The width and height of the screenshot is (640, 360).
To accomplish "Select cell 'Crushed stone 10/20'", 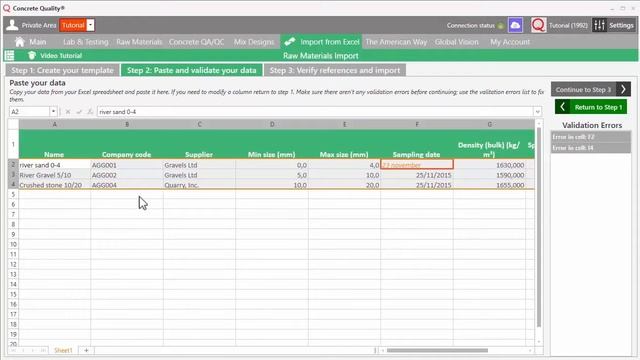I will tap(54, 185).
